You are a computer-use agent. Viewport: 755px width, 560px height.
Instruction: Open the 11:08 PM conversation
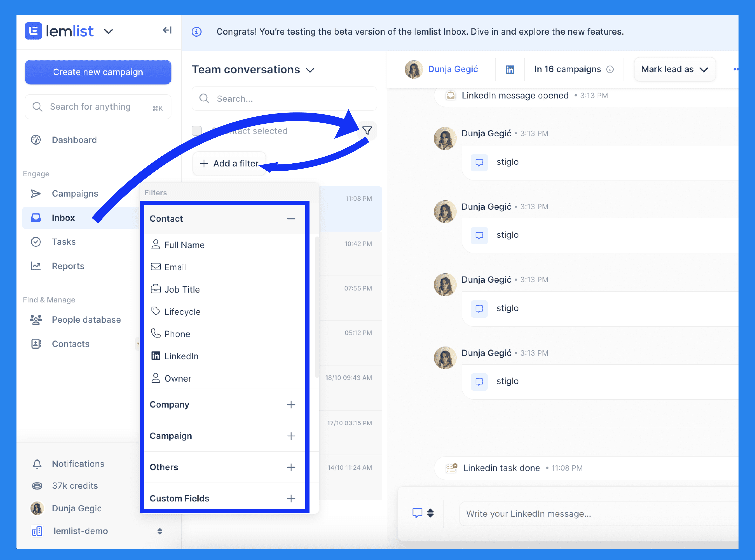pos(351,209)
